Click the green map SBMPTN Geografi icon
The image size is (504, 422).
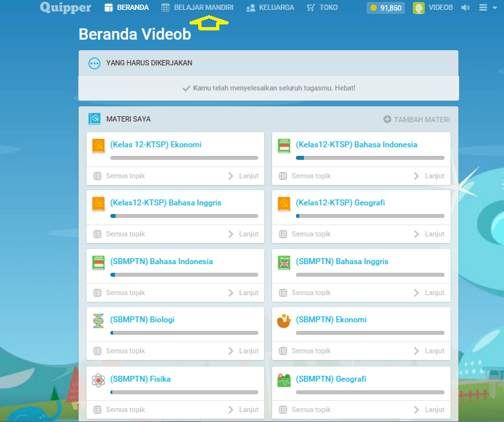(x=284, y=380)
